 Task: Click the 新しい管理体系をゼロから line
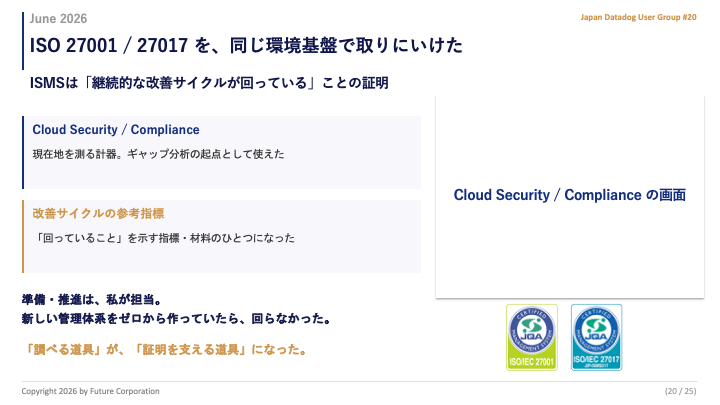tap(177, 319)
